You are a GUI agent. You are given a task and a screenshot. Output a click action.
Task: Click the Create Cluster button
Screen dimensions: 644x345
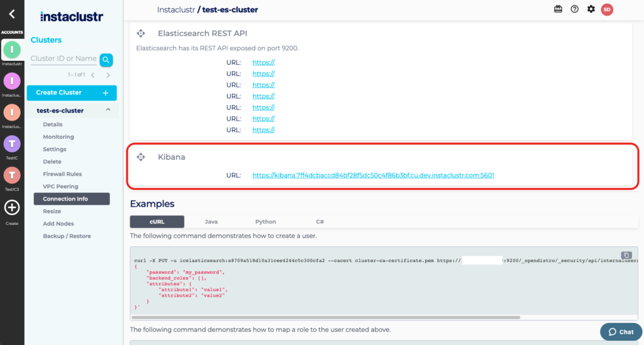71,93
